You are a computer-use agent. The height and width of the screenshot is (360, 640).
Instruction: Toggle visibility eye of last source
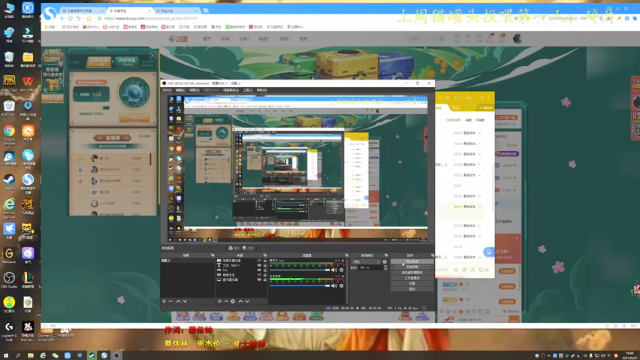coord(259,280)
